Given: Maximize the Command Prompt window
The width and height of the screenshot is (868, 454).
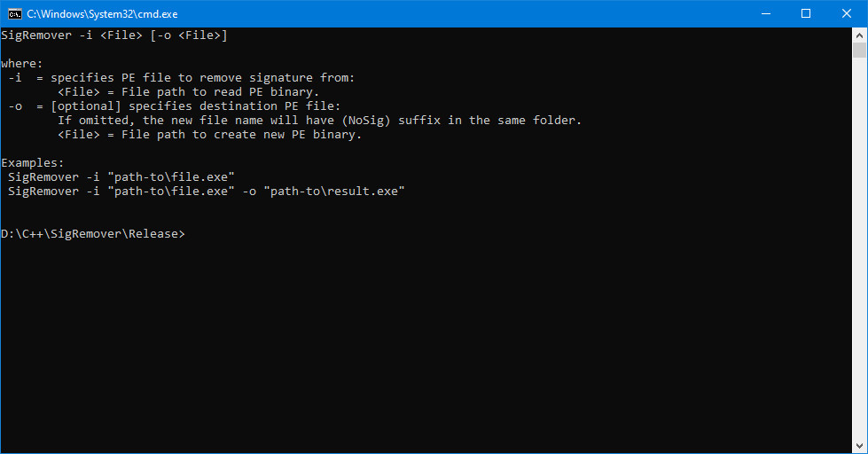Looking at the screenshot, I should pyautogui.click(x=805, y=13).
